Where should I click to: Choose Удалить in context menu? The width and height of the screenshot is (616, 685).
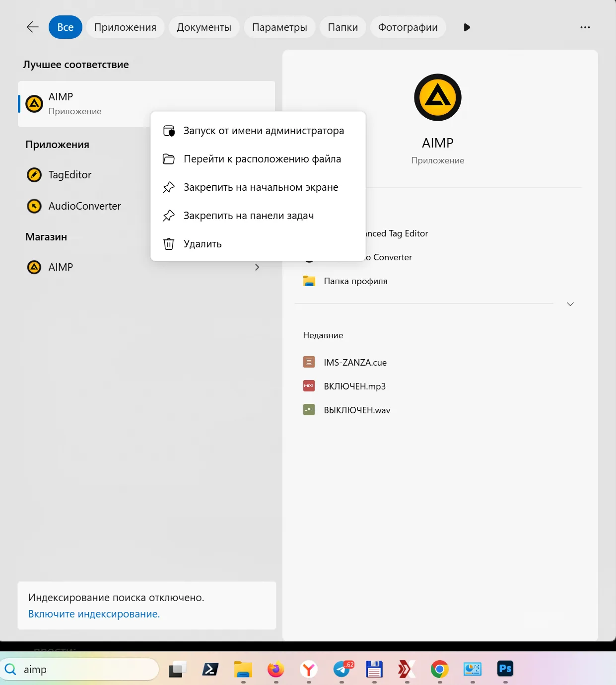coord(258,244)
